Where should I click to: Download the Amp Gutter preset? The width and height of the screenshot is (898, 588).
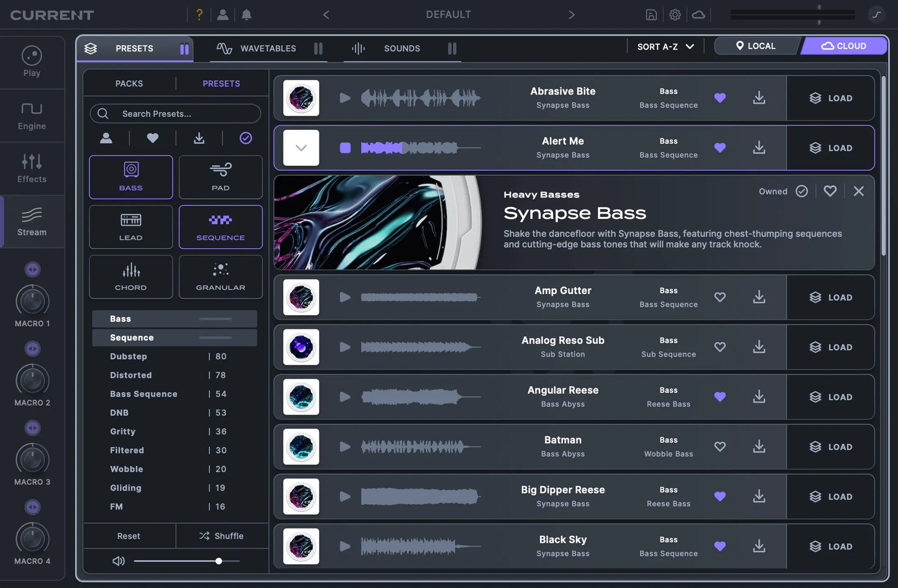click(x=759, y=298)
